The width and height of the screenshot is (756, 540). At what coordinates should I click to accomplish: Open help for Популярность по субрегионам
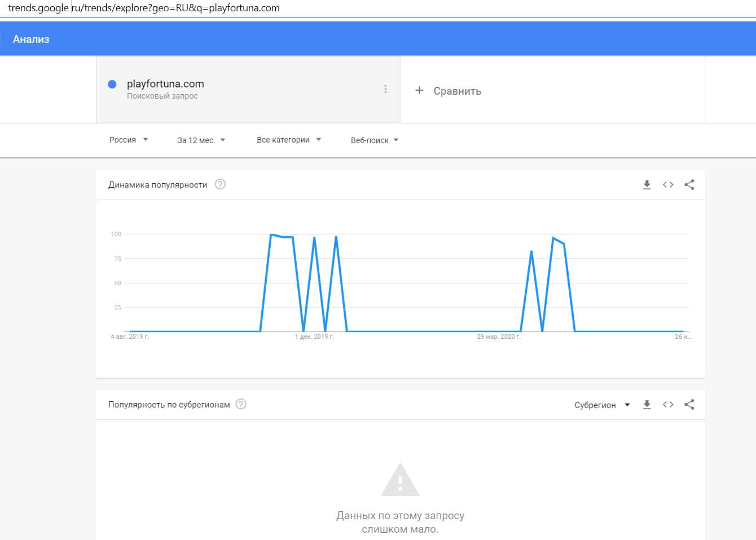click(241, 404)
